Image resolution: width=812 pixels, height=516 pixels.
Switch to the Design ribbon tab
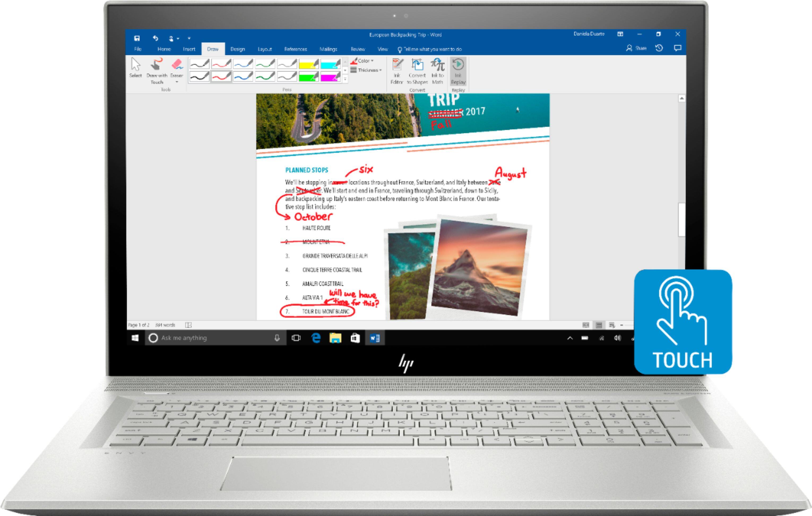point(237,49)
